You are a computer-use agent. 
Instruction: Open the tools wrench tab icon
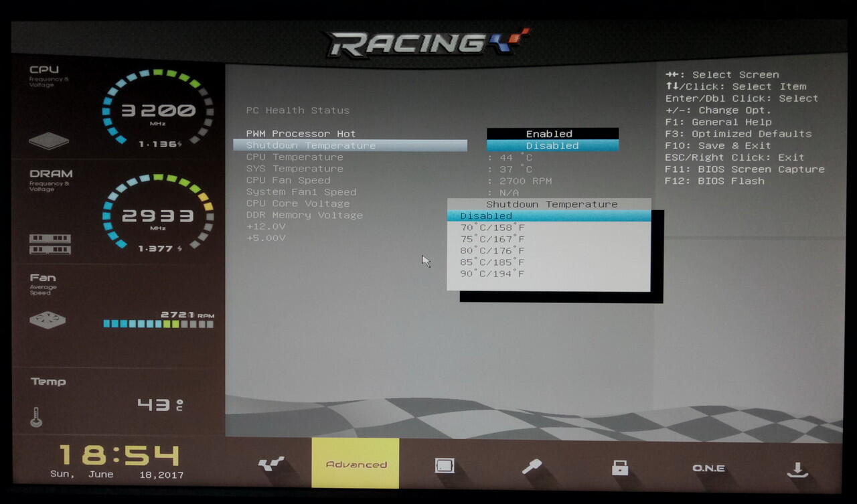pos(532,467)
